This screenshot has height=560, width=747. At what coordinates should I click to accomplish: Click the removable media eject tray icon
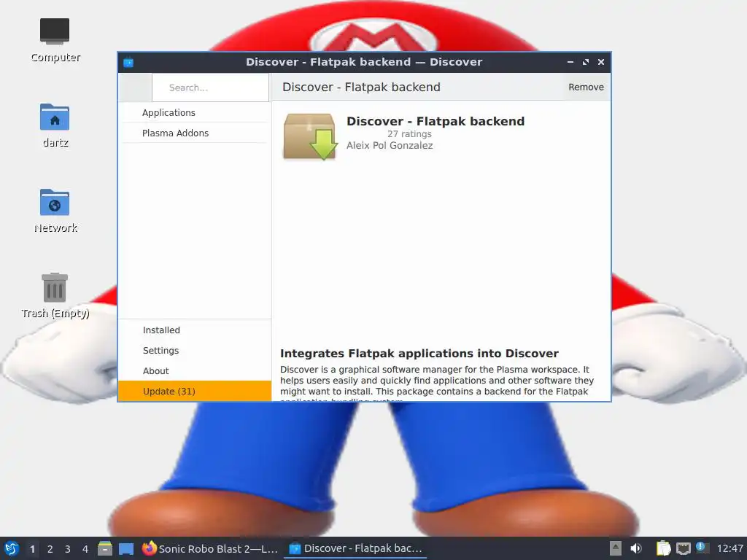[616, 548]
